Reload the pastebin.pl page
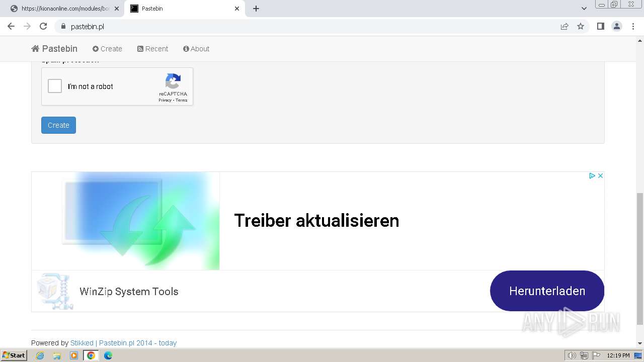Screen dimensions: 644x362 43,26
